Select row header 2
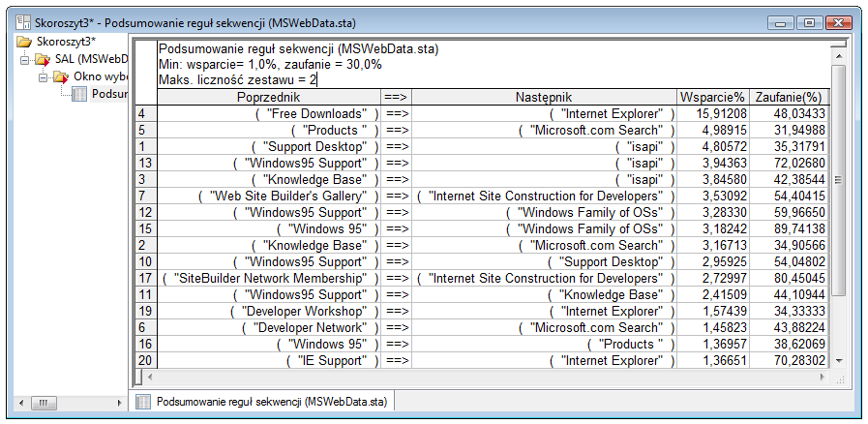This screenshot has height=424, width=868. pyautogui.click(x=146, y=245)
